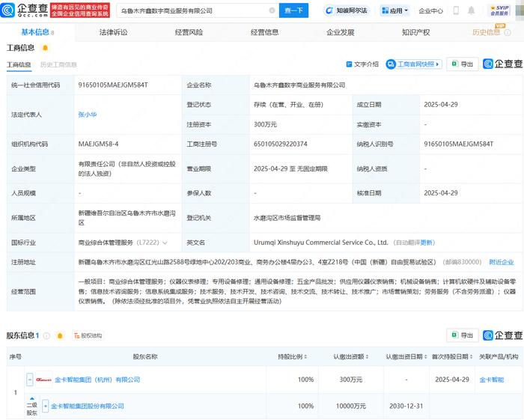This screenshot has width=524, height=420.
Task: Click date 2030-12-31 in shareholder table
Action: (x=406, y=407)
